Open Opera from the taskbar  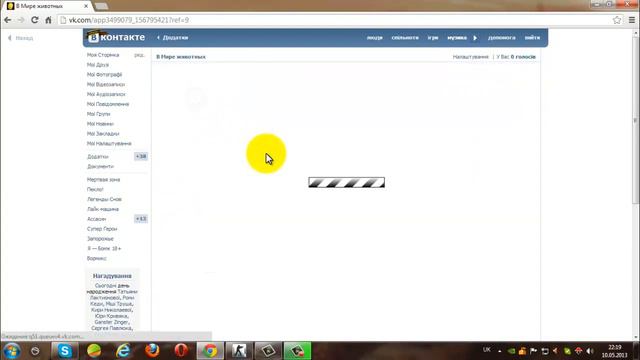point(181,351)
